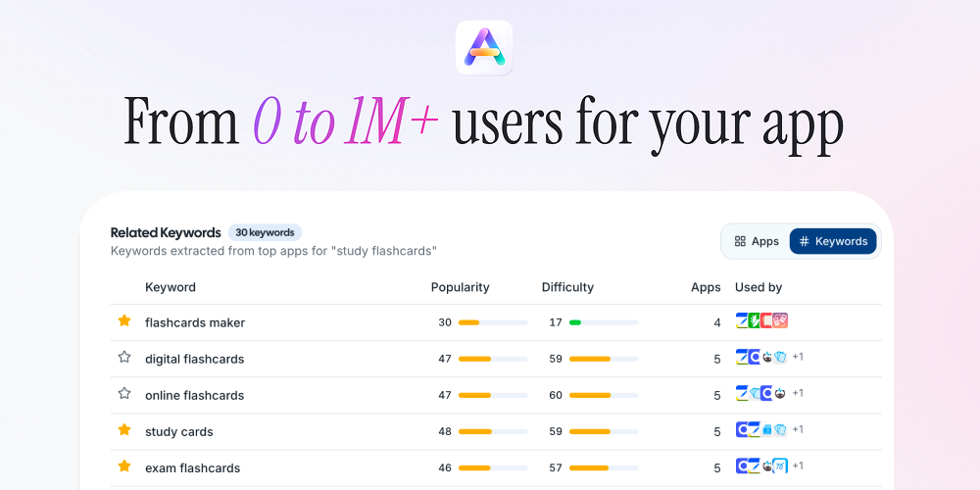Click first app icon in study cards row
This screenshot has height=490, width=980.
tap(743, 430)
